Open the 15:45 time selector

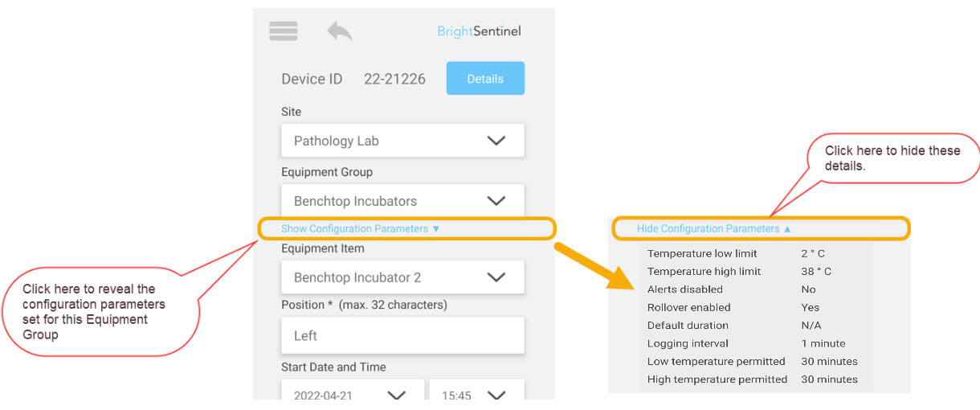point(477,391)
